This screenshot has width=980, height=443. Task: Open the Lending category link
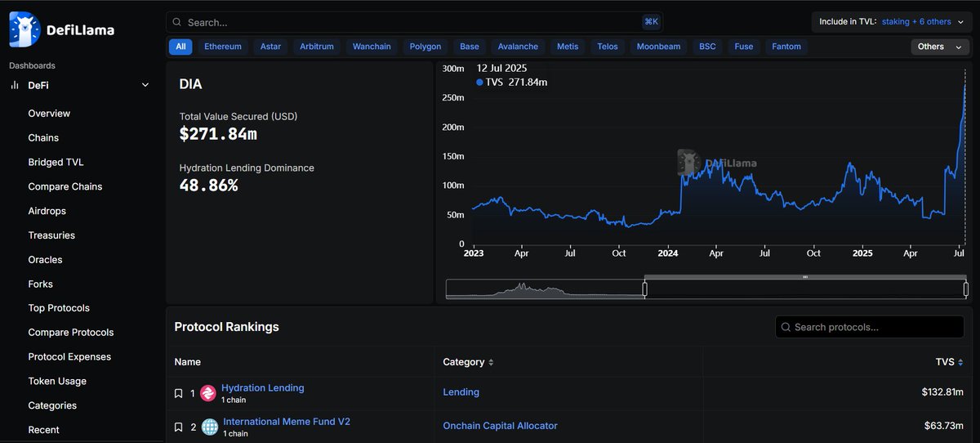pyautogui.click(x=461, y=392)
